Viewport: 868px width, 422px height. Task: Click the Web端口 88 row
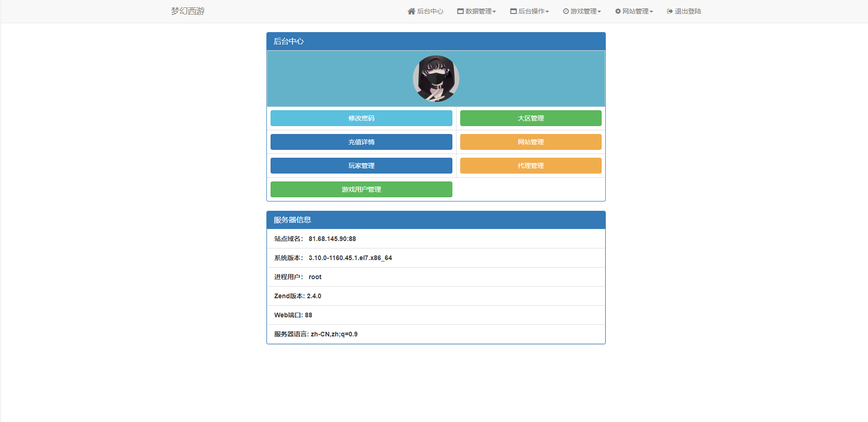pyautogui.click(x=436, y=315)
